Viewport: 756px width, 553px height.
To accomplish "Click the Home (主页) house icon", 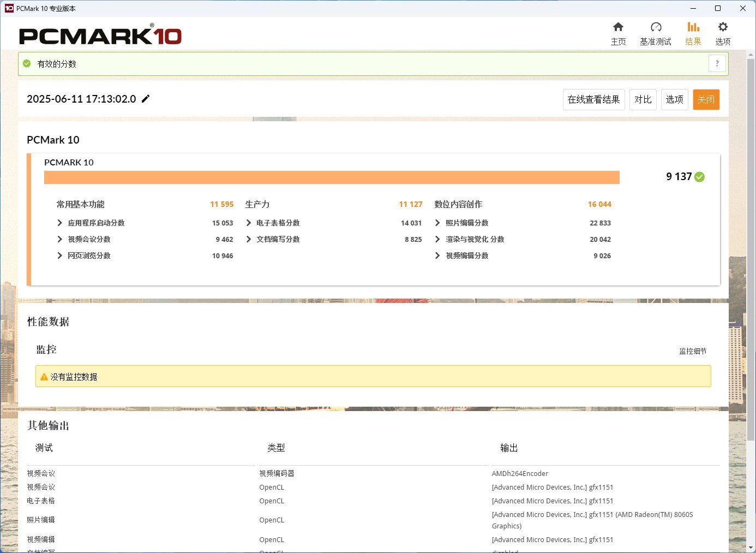I will point(618,27).
